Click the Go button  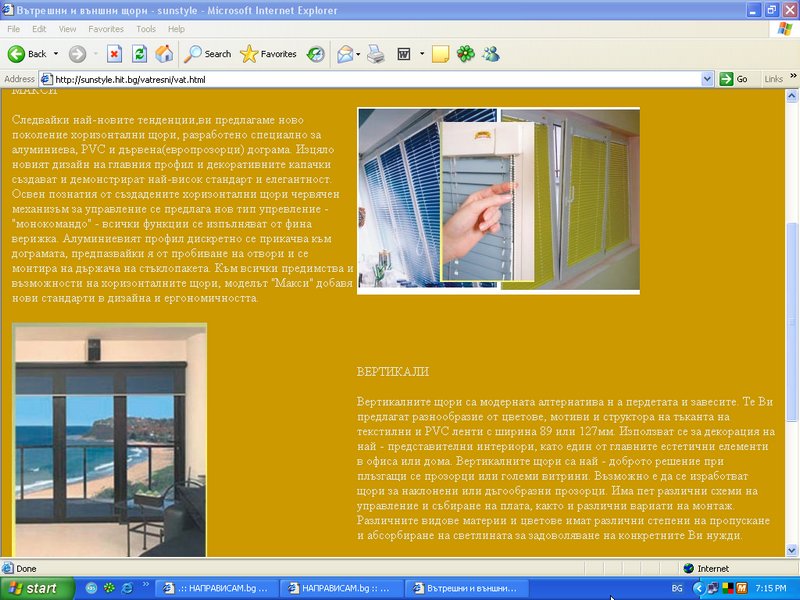click(x=734, y=79)
